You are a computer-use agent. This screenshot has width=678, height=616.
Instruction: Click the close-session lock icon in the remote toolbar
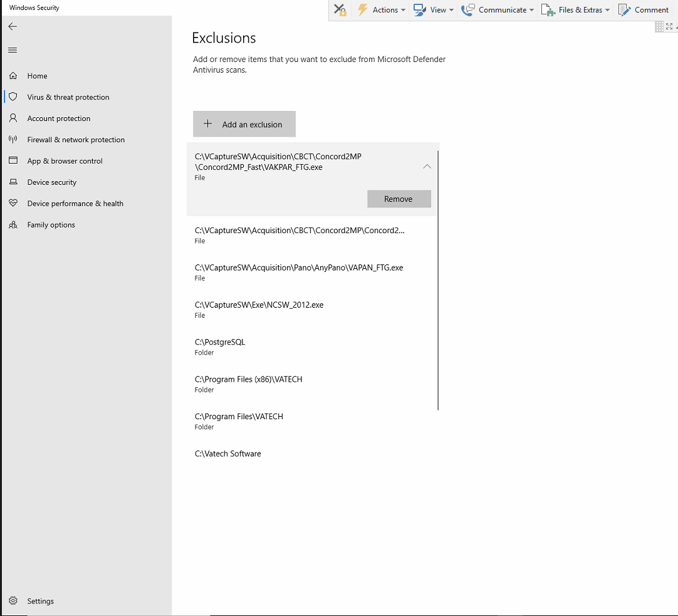point(340,9)
